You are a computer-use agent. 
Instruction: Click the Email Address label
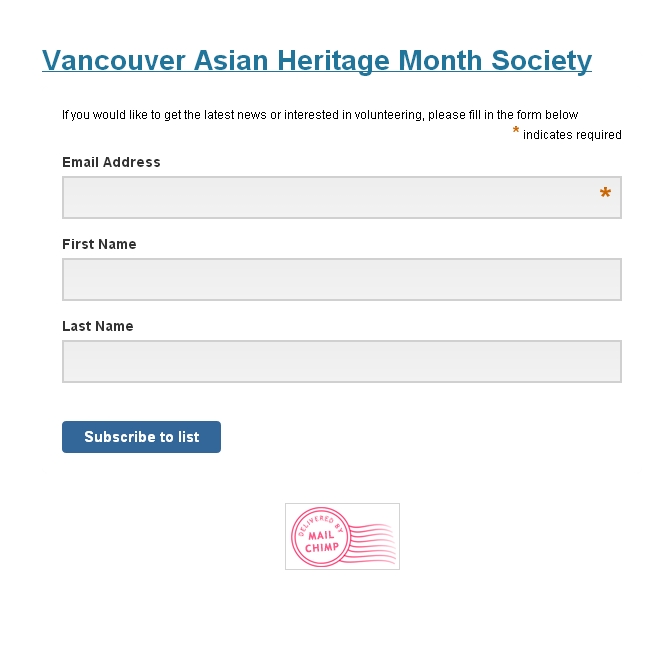111,162
